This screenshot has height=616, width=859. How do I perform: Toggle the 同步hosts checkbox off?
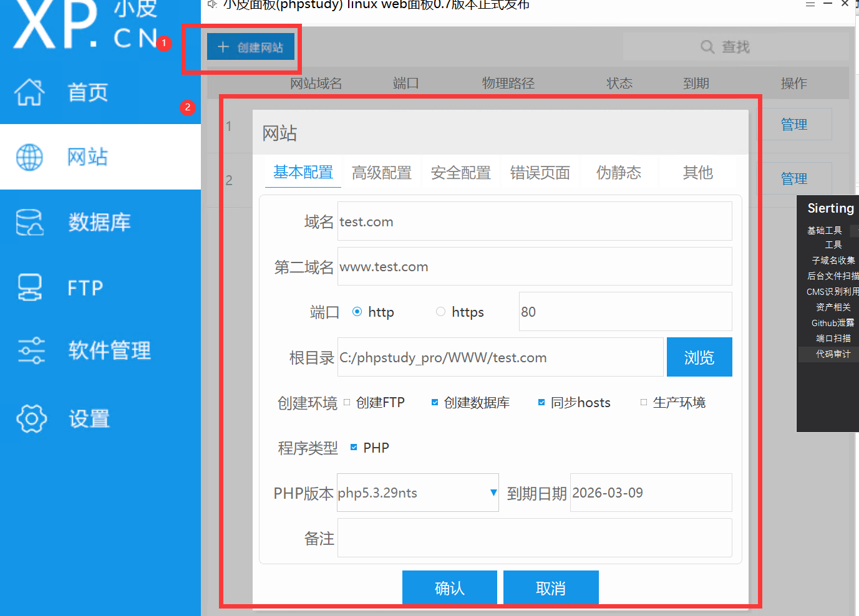point(541,402)
